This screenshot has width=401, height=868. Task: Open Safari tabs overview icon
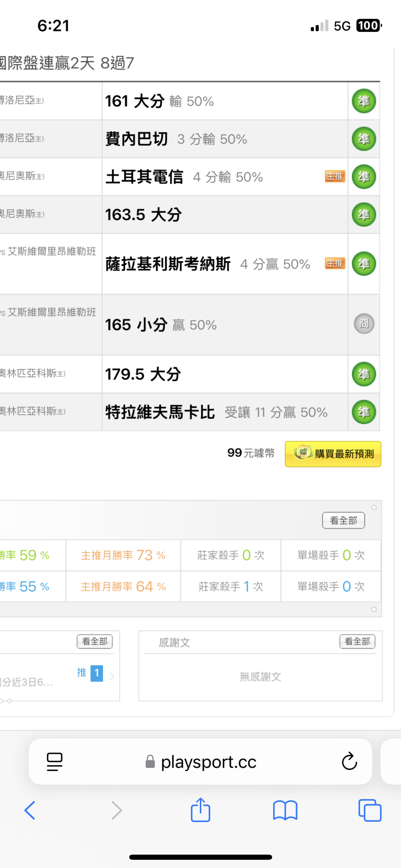click(369, 810)
